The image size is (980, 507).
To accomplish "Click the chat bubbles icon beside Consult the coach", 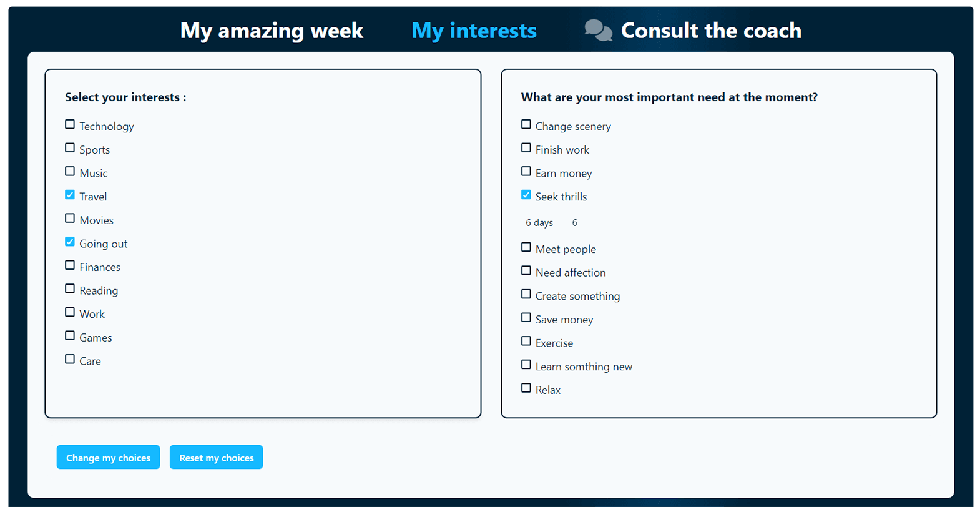I will click(598, 31).
